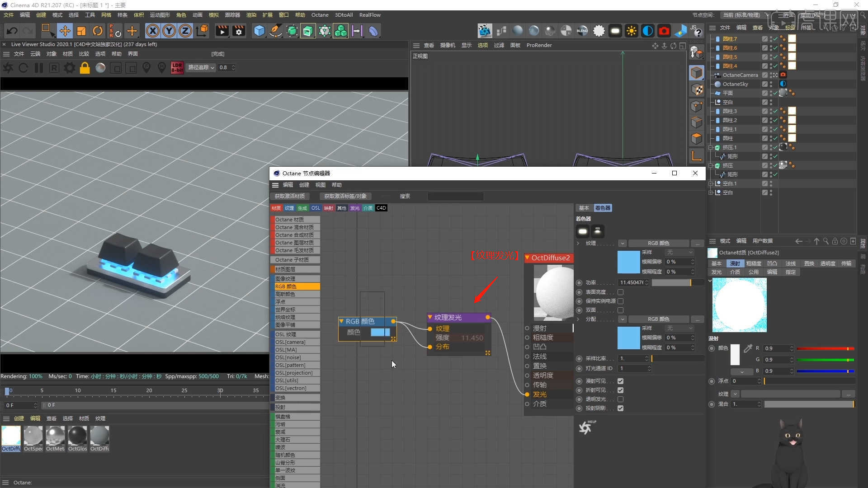Viewport: 868px width, 488px height.
Task: Toggle clay mode sphere in Live Viewer
Action: coord(100,68)
